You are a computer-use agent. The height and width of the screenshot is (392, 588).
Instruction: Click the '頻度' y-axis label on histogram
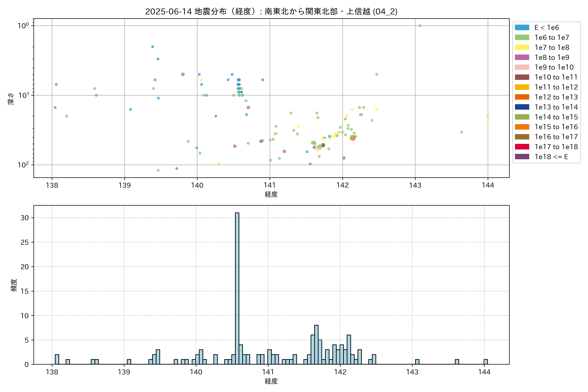(14, 285)
